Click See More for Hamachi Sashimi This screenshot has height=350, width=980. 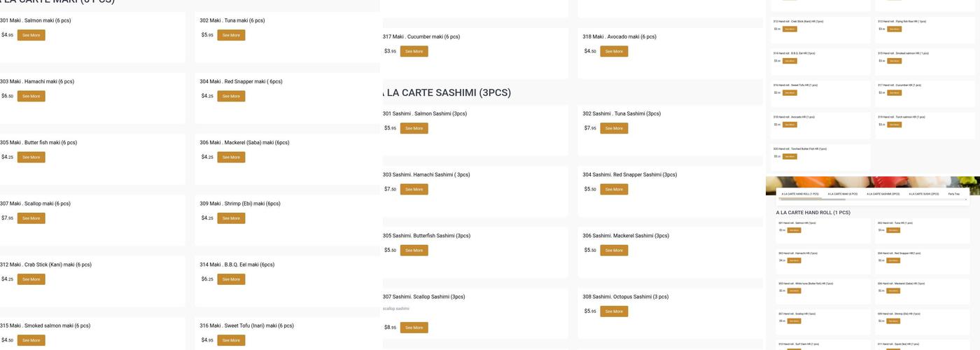(414, 189)
